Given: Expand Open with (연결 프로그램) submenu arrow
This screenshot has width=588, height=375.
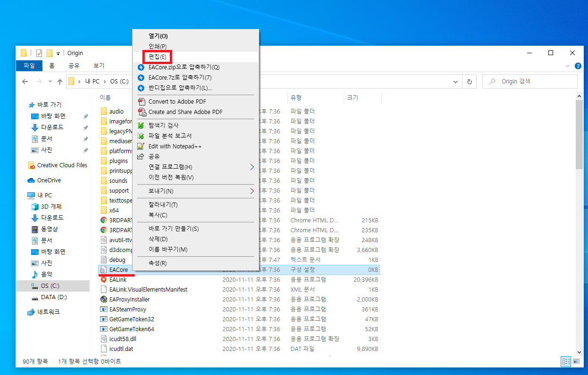Looking at the screenshot, I should pos(252,167).
